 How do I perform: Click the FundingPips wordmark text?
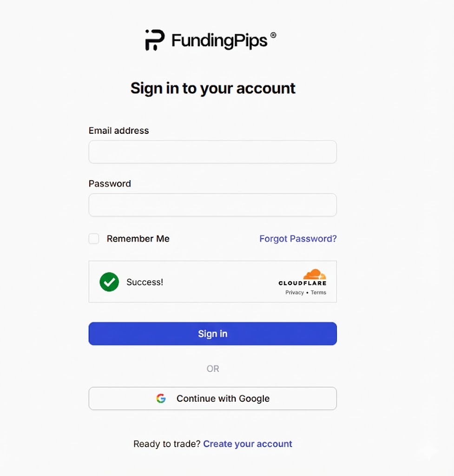219,41
